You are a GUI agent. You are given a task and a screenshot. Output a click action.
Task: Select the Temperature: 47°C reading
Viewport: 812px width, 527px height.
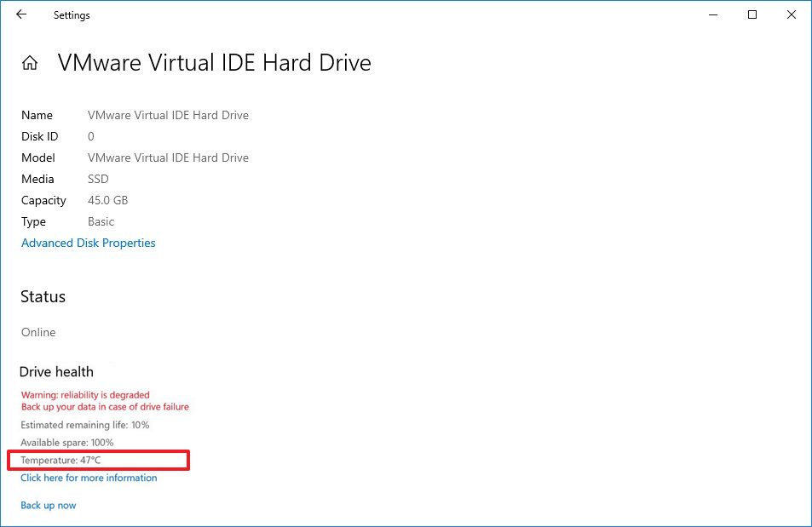(x=60, y=461)
